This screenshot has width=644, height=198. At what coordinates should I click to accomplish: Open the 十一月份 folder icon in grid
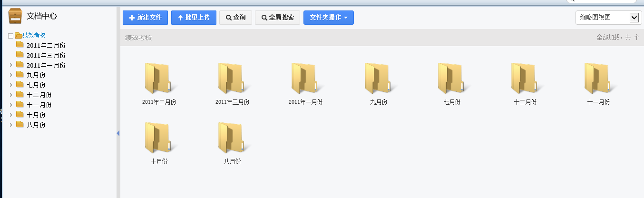598,79
